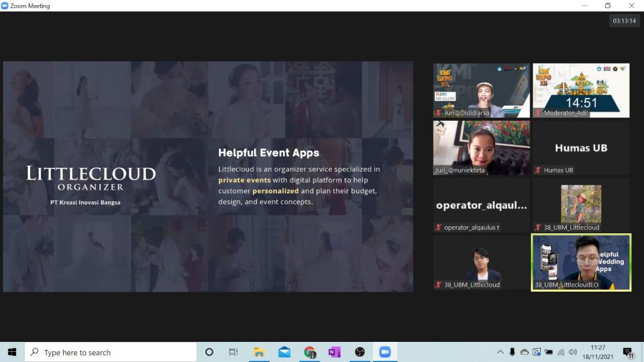Screen dimensions: 644x362
Task: Click 'PT Kreasi Inovasi Bangsa' text
Action: click(x=86, y=202)
